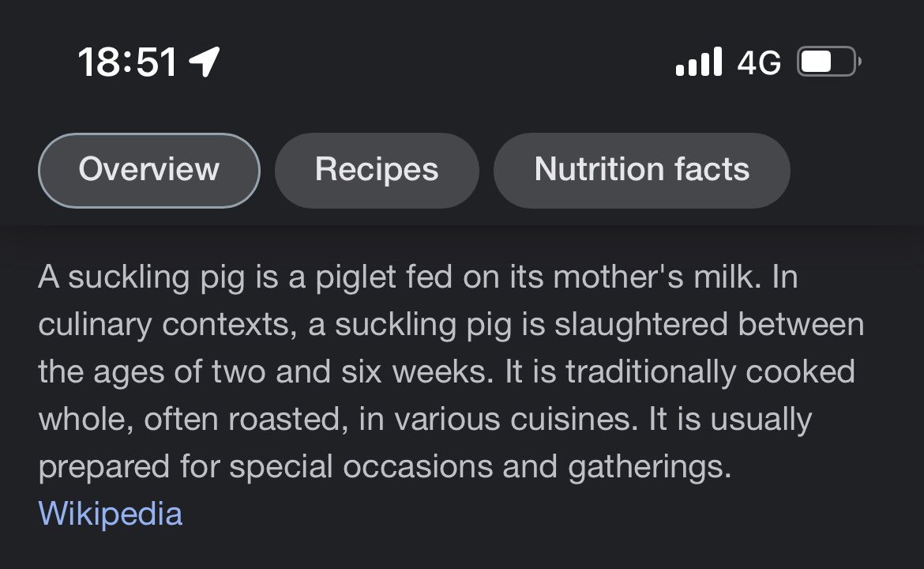Tap the 4G network indicator

[759, 62]
